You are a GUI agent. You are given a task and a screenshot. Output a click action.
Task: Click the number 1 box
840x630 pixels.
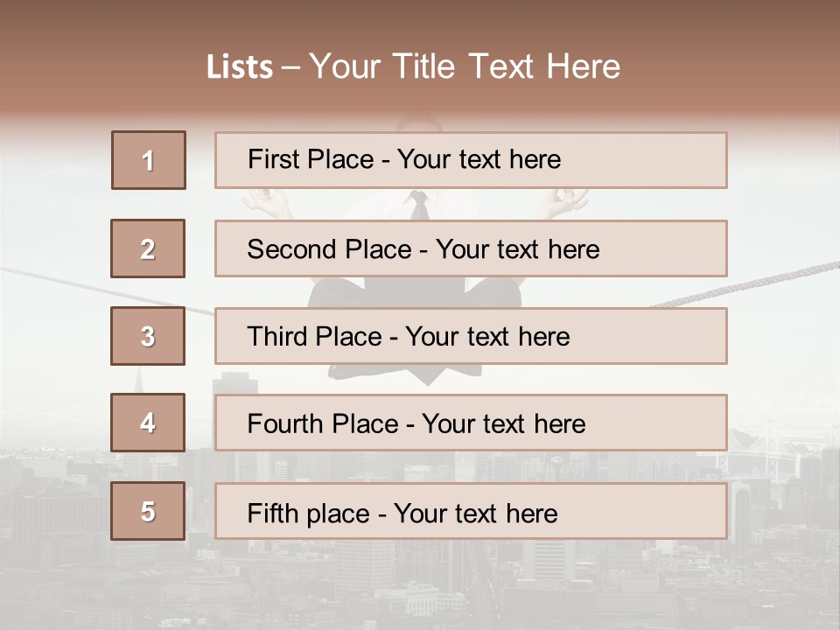click(x=149, y=160)
